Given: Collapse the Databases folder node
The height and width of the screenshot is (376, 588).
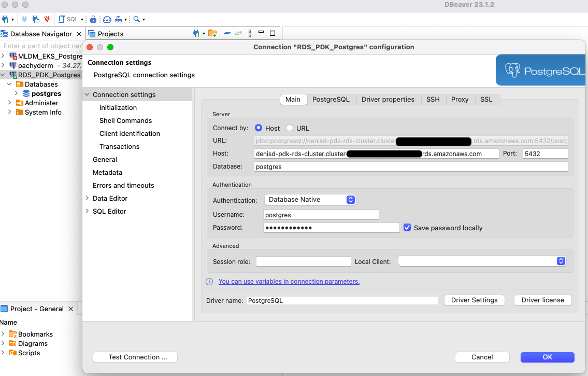Looking at the screenshot, I should pyautogui.click(x=9, y=84).
